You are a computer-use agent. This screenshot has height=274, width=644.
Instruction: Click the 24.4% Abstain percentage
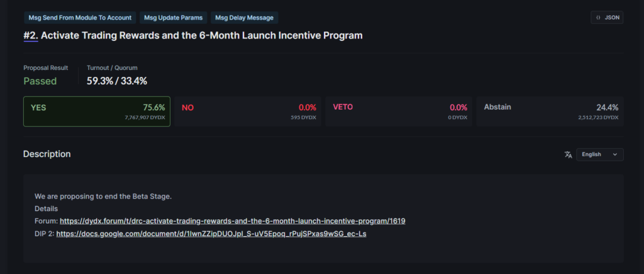608,108
